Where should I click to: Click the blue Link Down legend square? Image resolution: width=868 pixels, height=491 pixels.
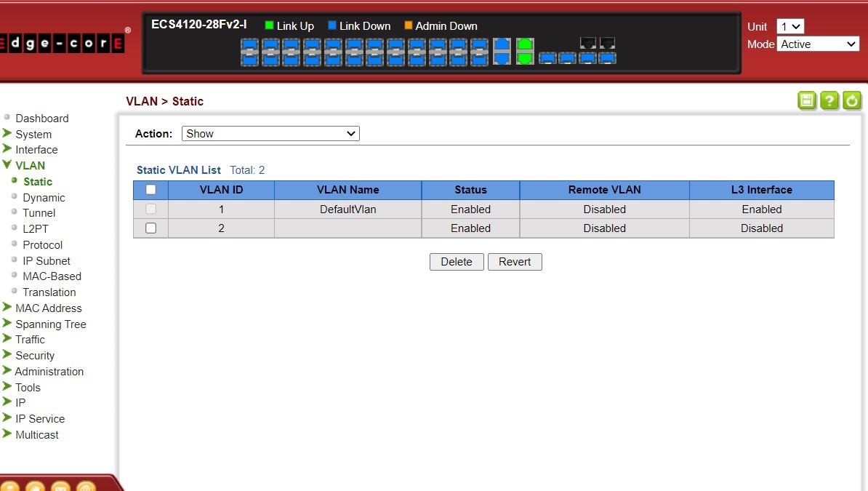(332, 25)
